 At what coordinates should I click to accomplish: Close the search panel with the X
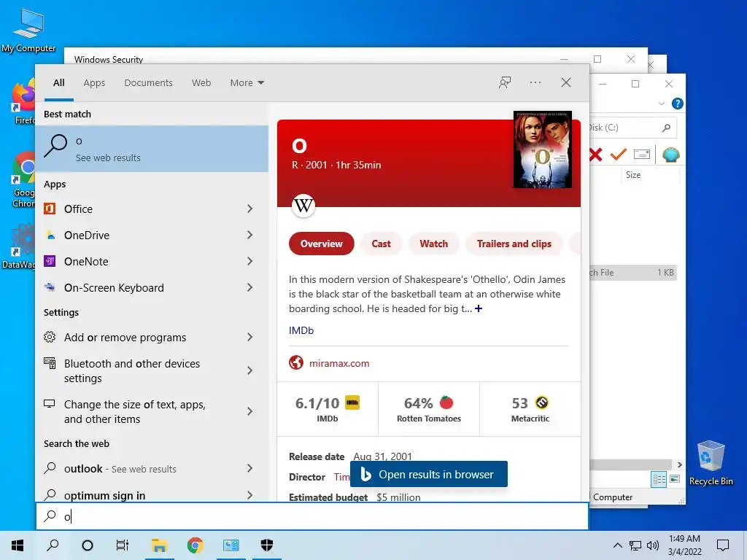coord(566,82)
